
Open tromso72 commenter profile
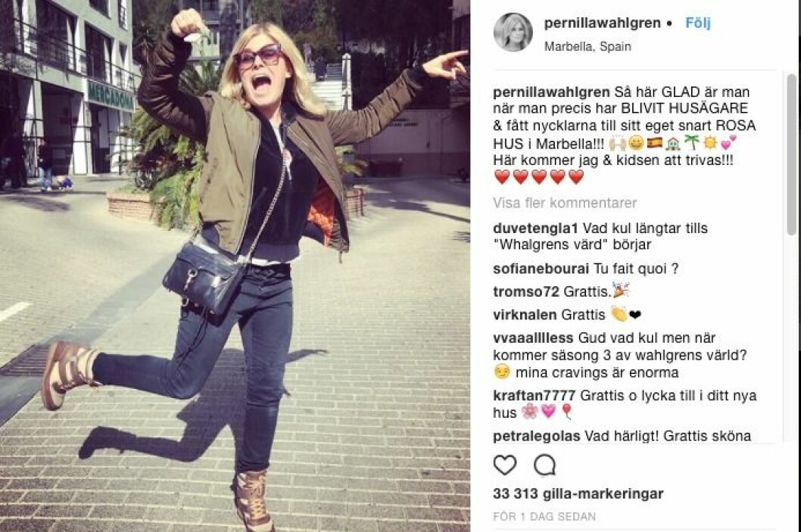526,291
